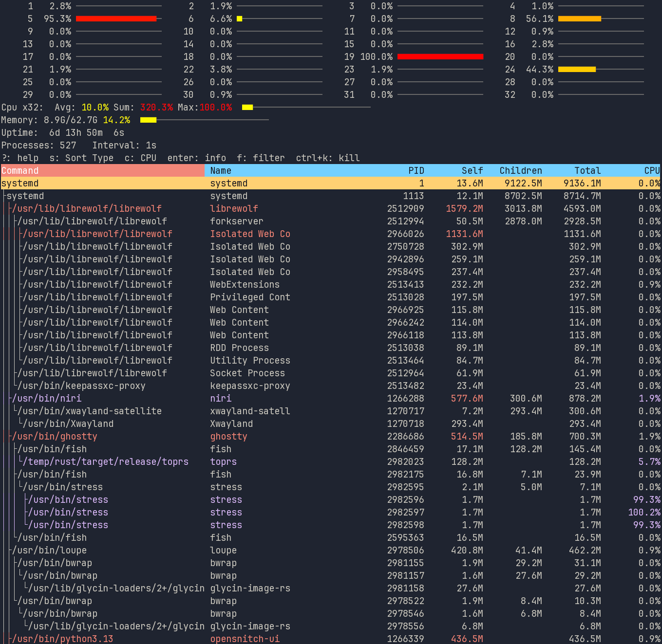Open the '?: help' hint
662x644 pixels.
pos(20,158)
